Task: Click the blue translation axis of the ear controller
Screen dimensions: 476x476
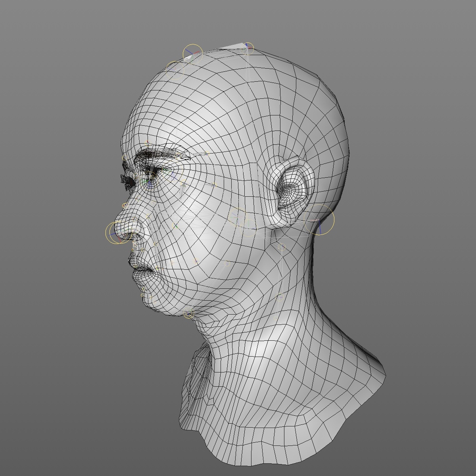Action: [320, 229]
